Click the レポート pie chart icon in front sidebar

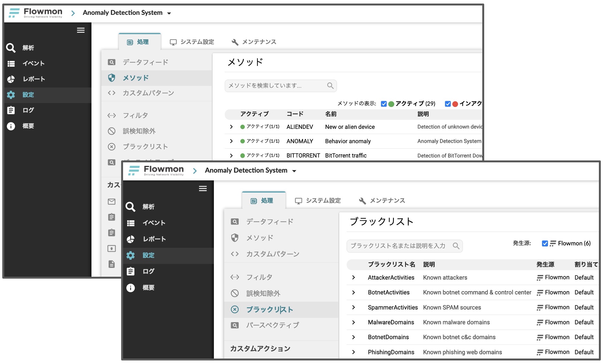coord(130,239)
